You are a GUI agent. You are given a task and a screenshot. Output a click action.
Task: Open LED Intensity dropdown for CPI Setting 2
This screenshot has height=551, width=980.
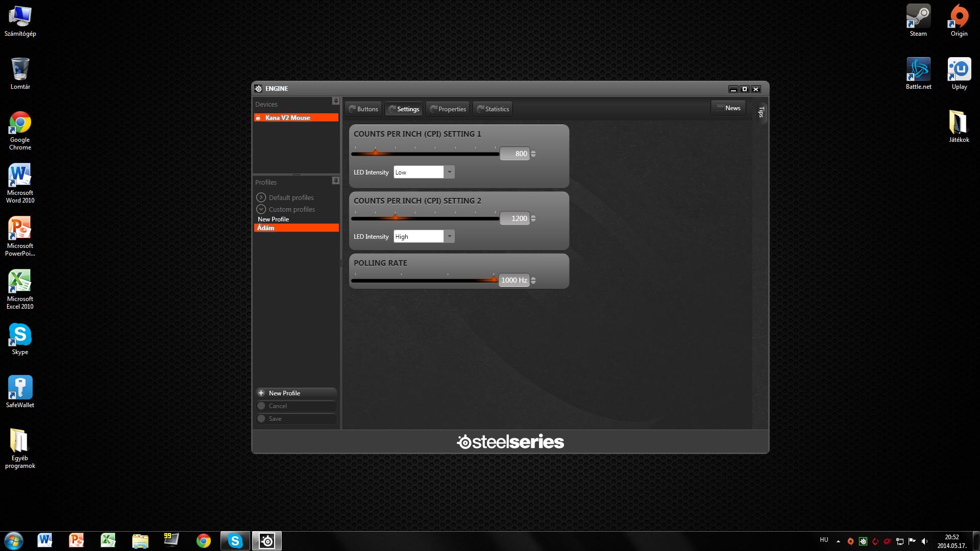[x=449, y=237]
